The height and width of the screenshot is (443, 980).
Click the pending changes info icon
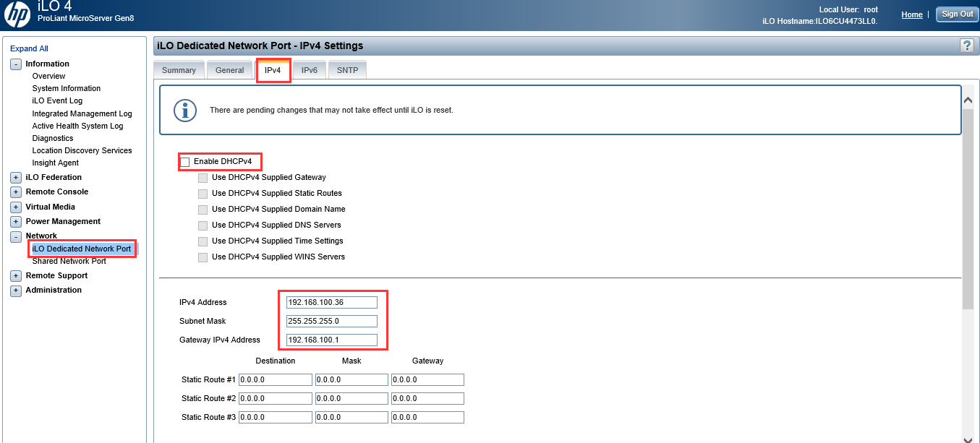pyautogui.click(x=185, y=110)
